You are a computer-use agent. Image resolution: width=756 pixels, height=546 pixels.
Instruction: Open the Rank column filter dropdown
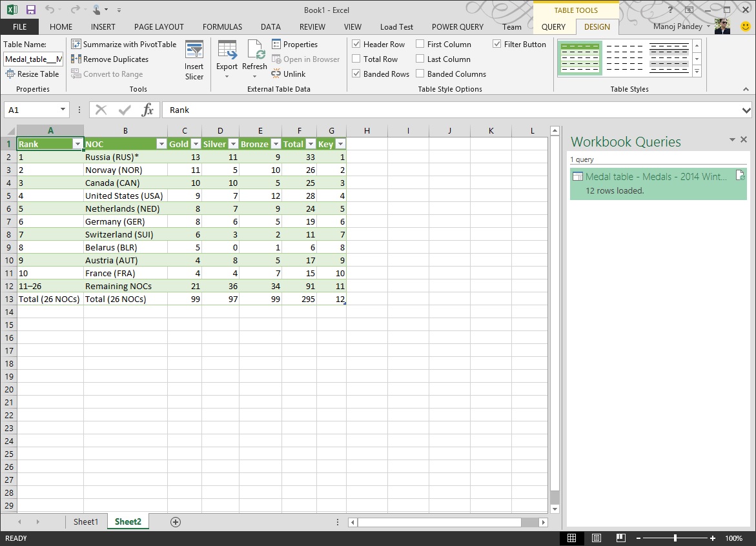(x=77, y=143)
